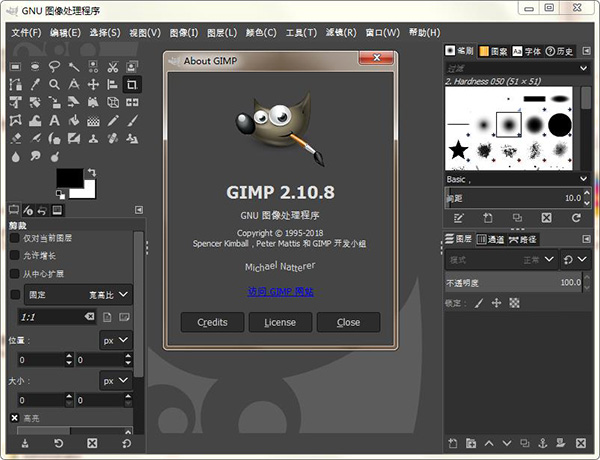Select the Color Picker tool

pos(35,85)
